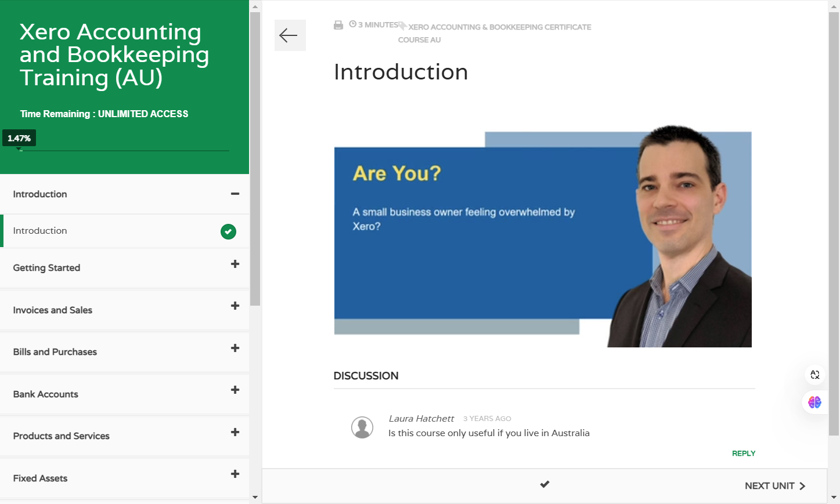840x504 pixels.
Task: Click the printer icon above the title
Action: click(x=338, y=25)
